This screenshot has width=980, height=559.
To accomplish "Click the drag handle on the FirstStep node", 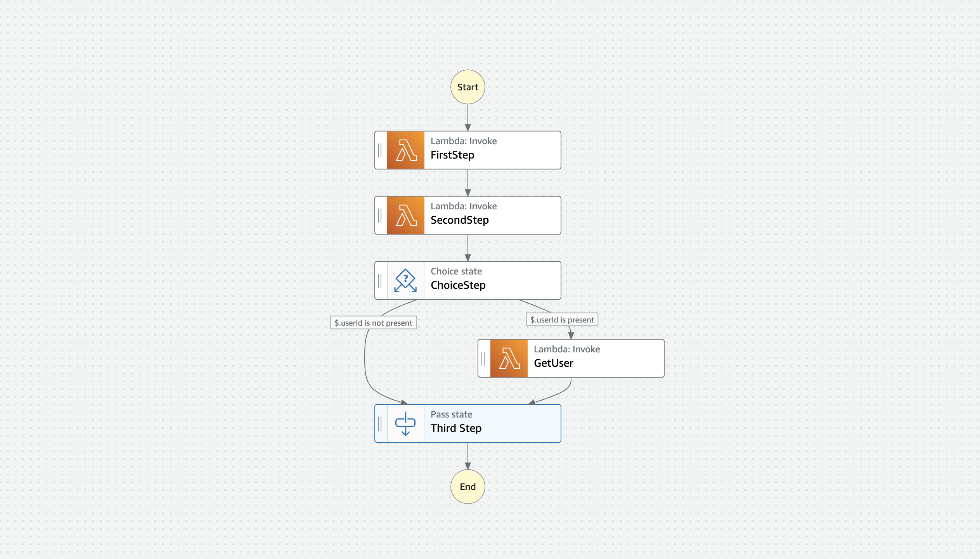I will click(x=380, y=150).
